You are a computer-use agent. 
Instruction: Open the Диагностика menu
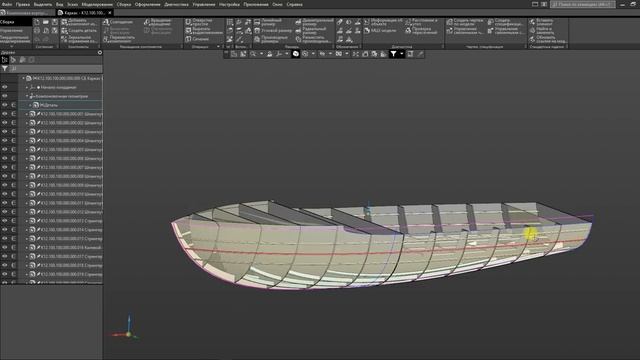coord(176,4)
